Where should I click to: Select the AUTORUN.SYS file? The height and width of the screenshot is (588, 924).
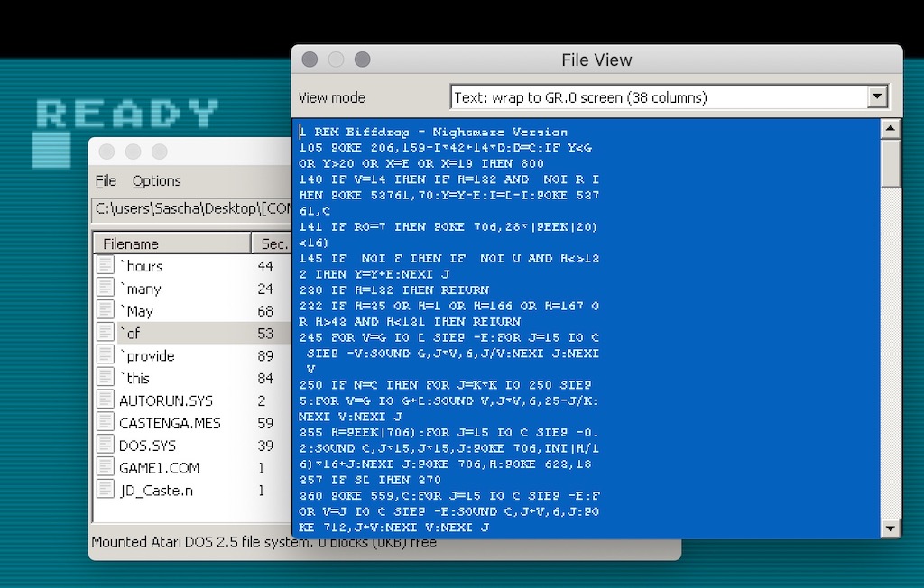click(166, 400)
